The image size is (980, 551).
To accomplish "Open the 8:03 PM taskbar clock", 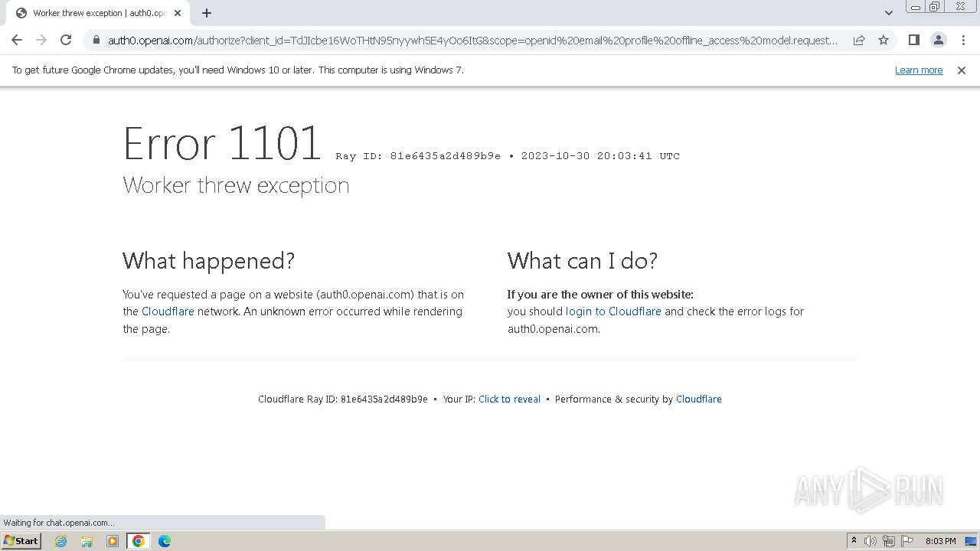I will coord(940,541).
